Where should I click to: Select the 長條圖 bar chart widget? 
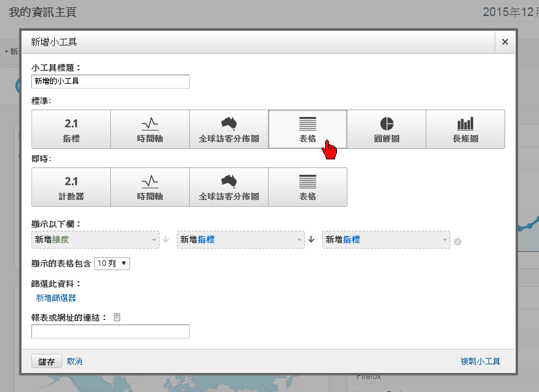(x=466, y=129)
